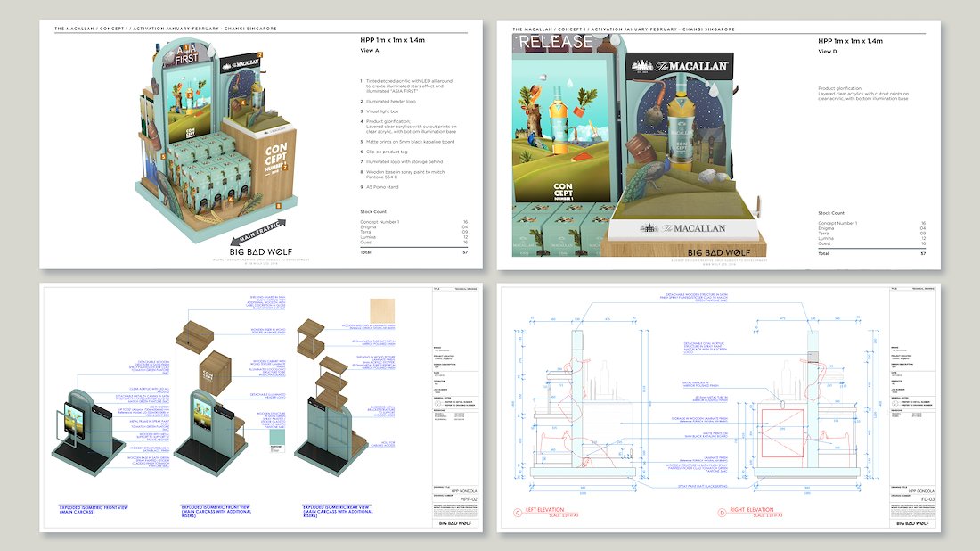Click the 'Total' row on View D page
Image resolution: width=980 pixels, height=551 pixels.
click(x=872, y=253)
